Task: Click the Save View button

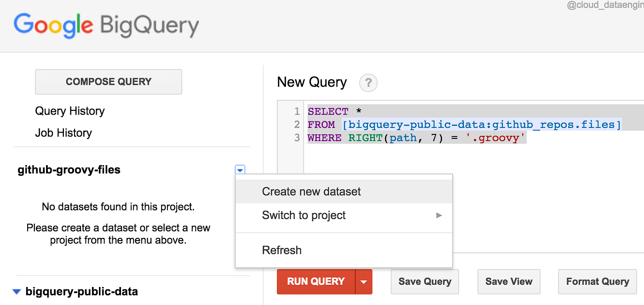Action: 509,282
